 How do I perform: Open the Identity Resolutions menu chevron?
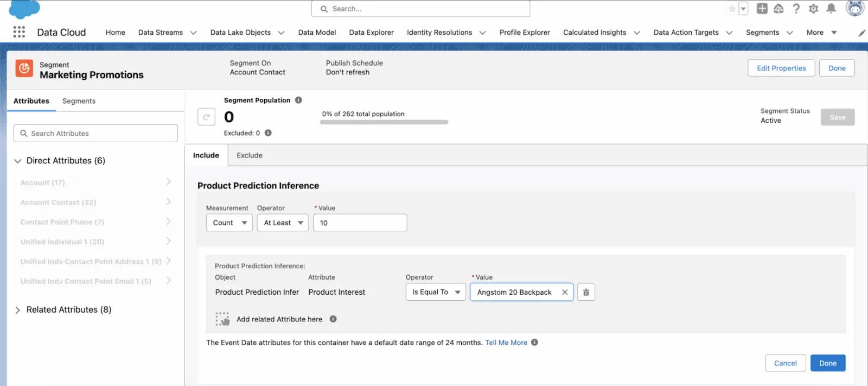coord(482,33)
